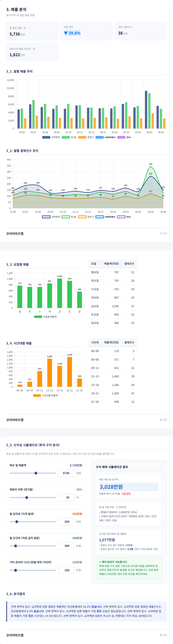Click the 300 labor cost input field

coord(66,546)
